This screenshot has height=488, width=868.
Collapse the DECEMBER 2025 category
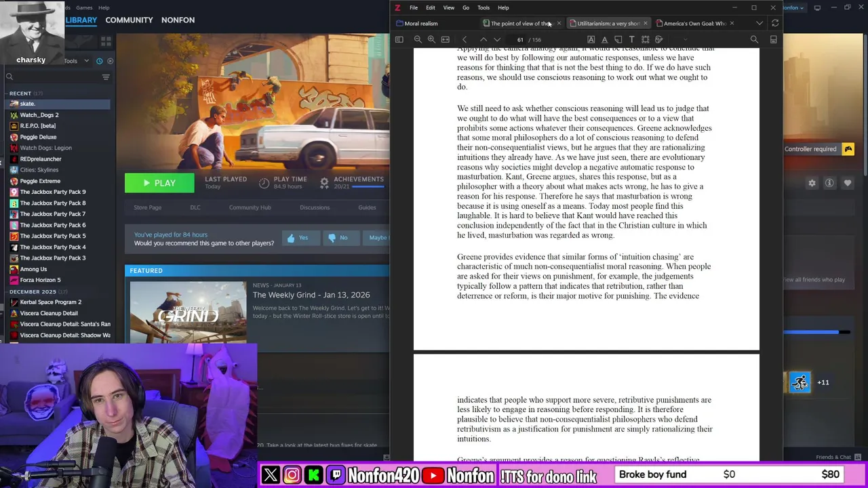click(33, 291)
